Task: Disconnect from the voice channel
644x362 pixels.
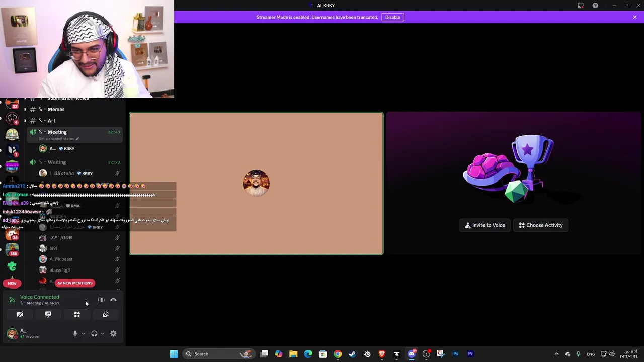Action: point(113,300)
